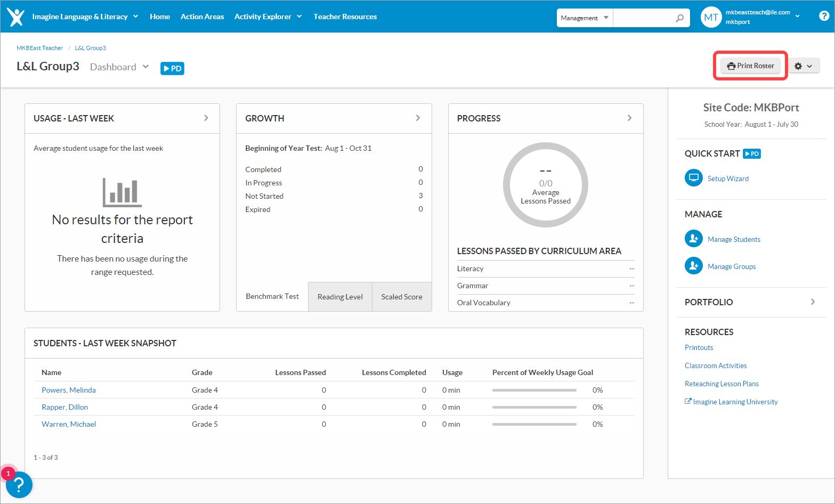
Task: Play the PD video beside Dashboard
Action: coord(172,68)
